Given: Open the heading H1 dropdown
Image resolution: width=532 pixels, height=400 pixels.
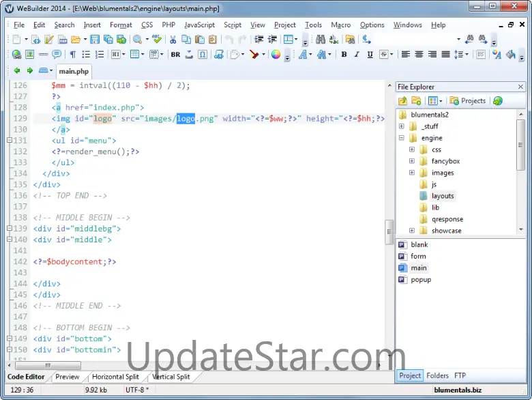Looking at the screenshot, I should 123,55.
